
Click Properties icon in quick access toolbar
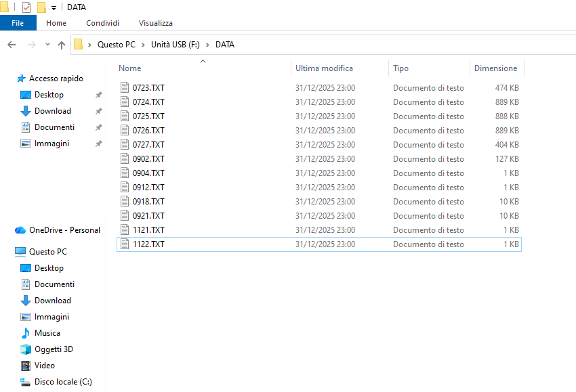[26, 7]
